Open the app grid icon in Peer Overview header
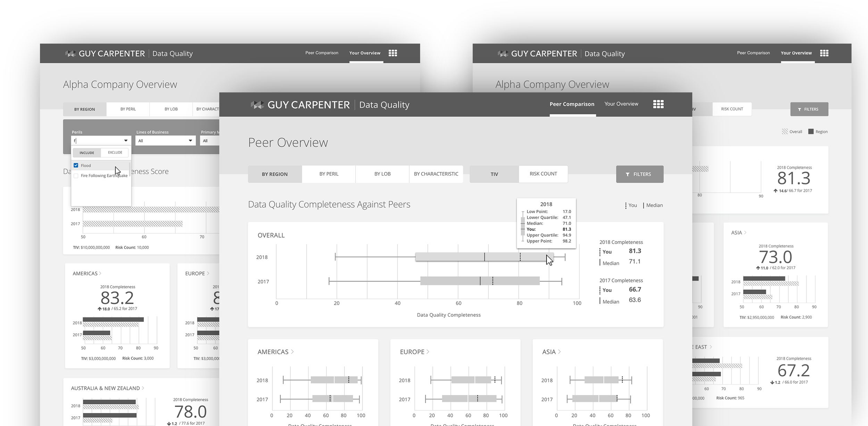The image size is (868, 426). pyautogui.click(x=658, y=104)
